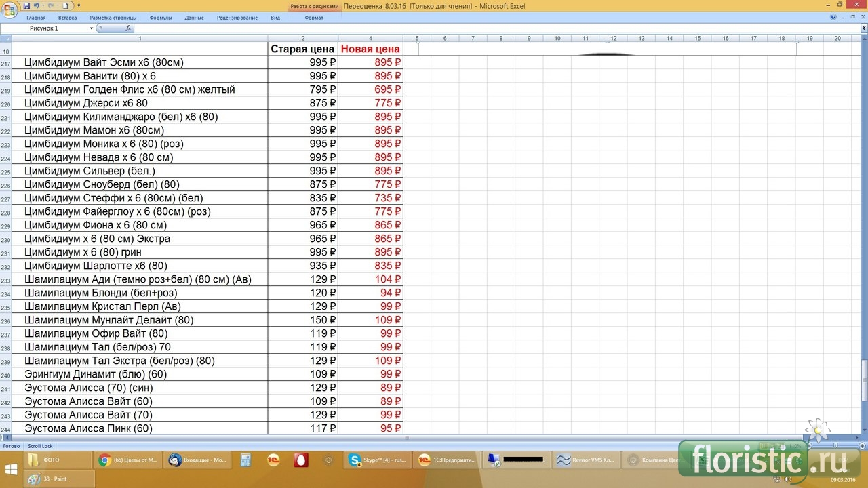Open Customize Quick Access Toolbar dropdown
This screenshot has width=868, height=488.
point(79,5)
